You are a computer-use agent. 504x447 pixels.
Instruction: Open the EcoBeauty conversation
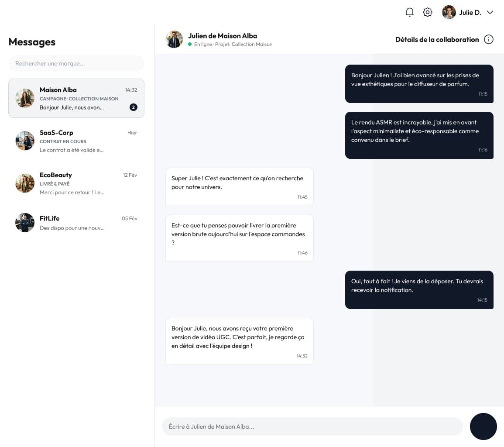(76, 183)
